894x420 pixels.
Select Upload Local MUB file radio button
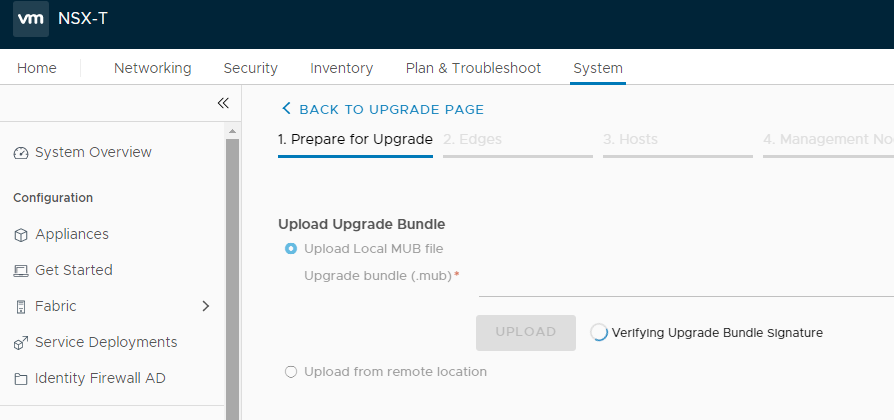pos(291,248)
